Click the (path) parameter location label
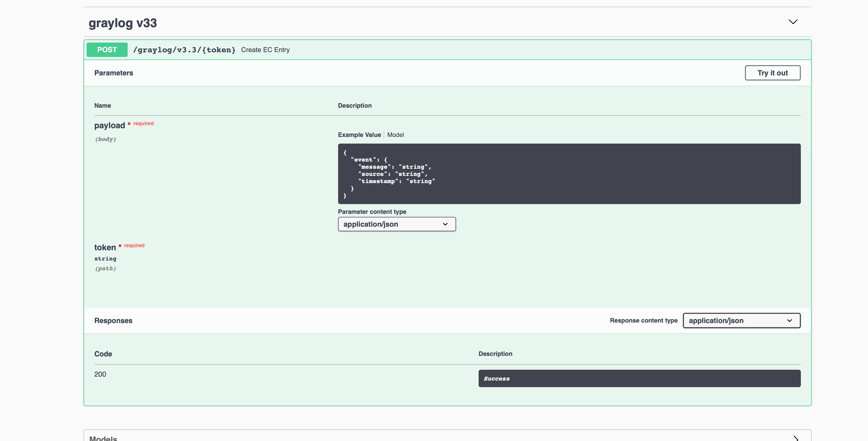The image size is (868, 441). tap(105, 268)
